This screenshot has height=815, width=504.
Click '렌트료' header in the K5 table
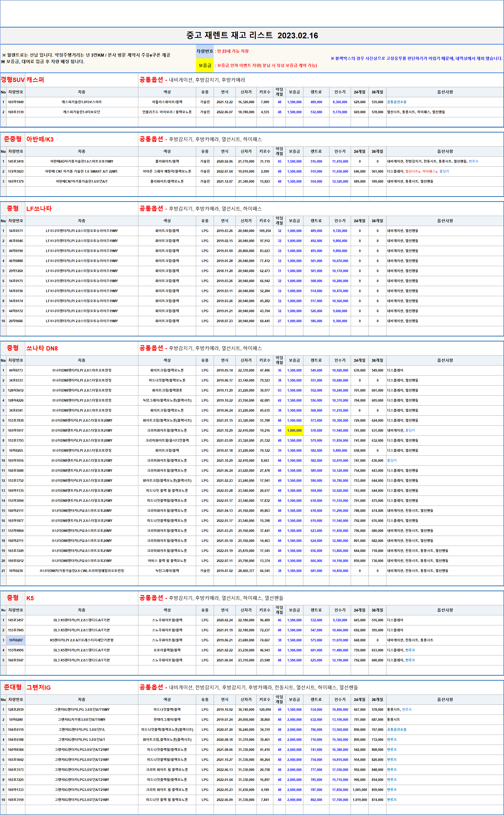click(x=316, y=610)
